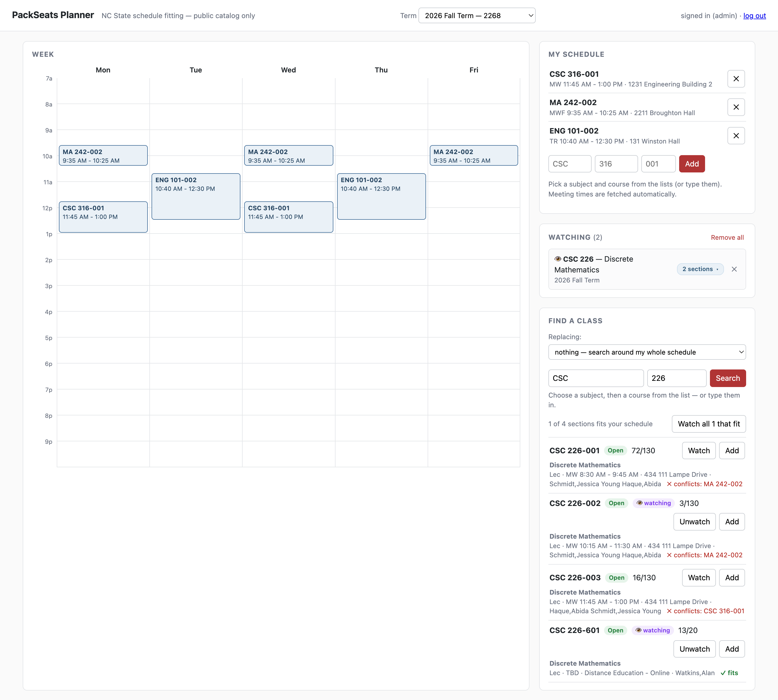Click the green fits indicator on CSC 226-601

pos(729,673)
